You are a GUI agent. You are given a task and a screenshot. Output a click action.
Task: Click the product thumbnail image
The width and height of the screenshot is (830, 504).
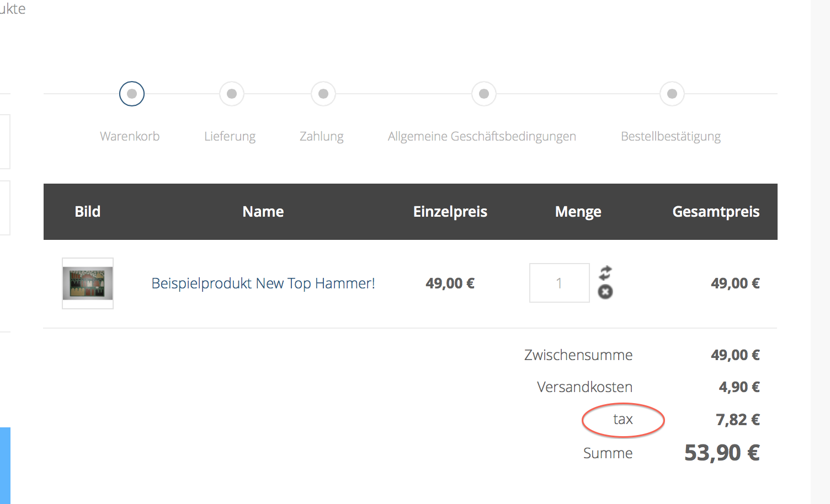pos(88,283)
